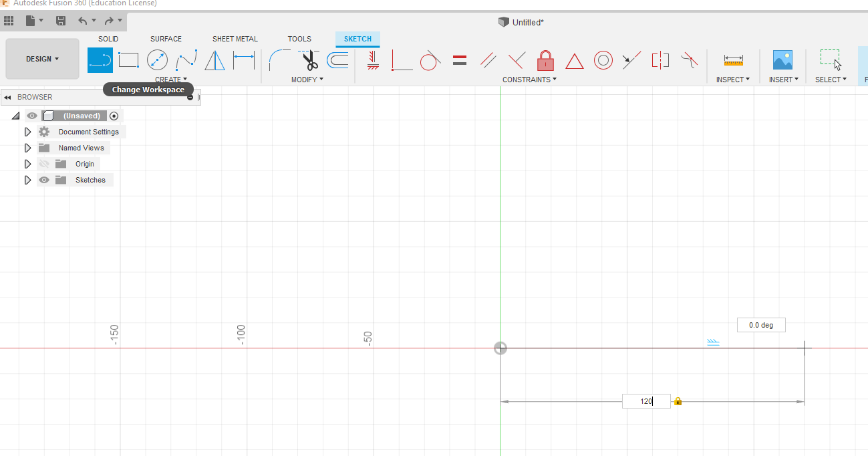Image resolution: width=868 pixels, height=456 pixels.
Task: Choose the Fit Point Spline tool
Action: pyautogui.click(x=186, y=61)
